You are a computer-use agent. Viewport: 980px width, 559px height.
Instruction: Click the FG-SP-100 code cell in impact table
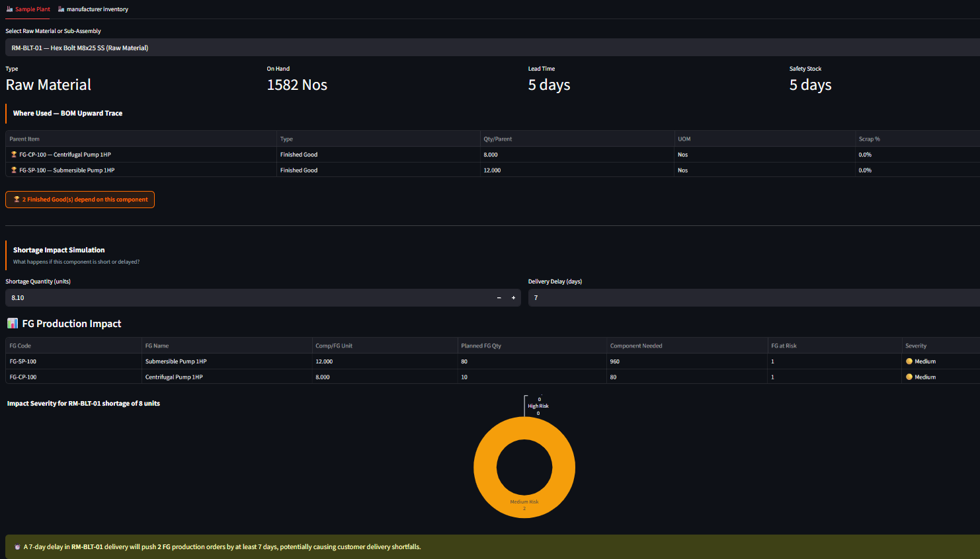[x=73, y=361]
